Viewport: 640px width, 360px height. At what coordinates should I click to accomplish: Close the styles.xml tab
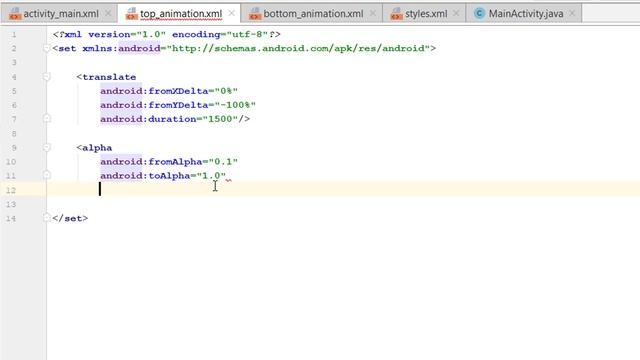pos(456,13)
